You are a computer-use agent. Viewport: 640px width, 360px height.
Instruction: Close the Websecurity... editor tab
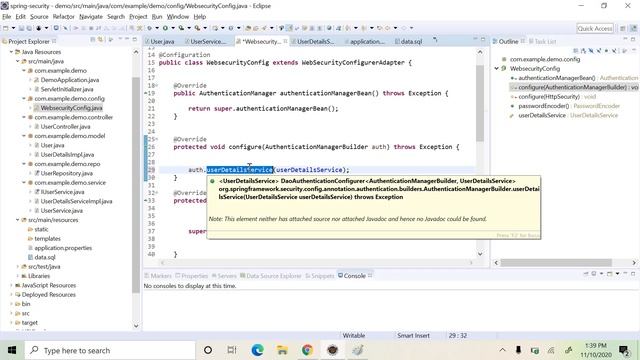pos(285,41)
